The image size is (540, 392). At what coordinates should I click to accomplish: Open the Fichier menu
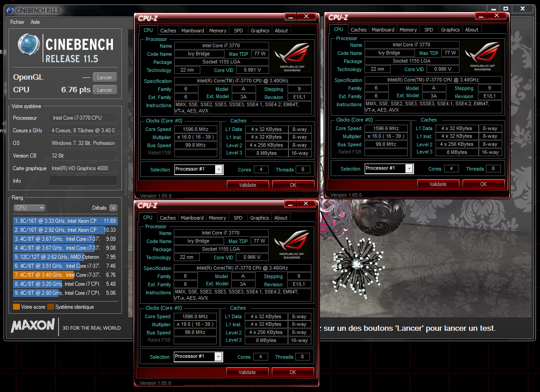17,22
